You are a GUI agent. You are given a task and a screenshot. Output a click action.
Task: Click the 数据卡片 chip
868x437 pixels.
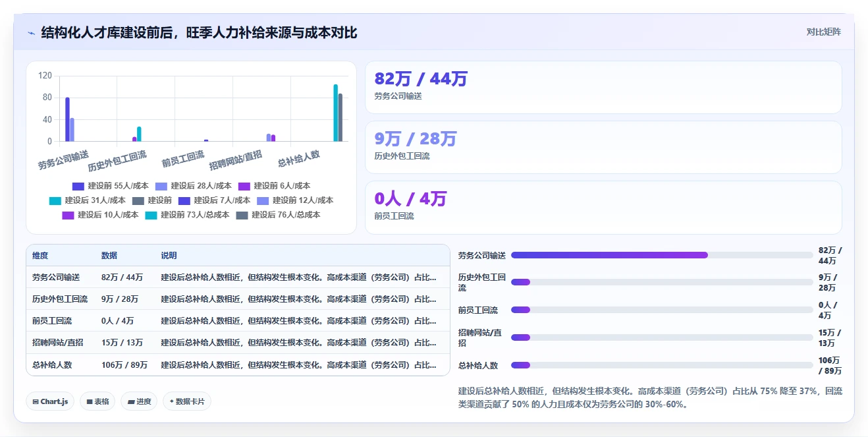187,401
